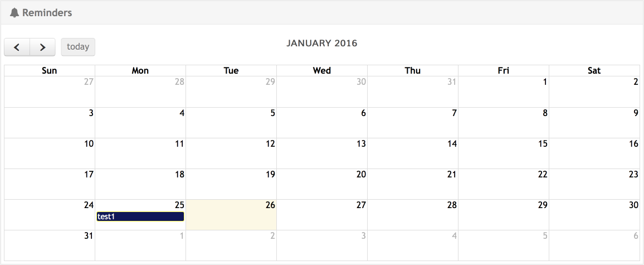Image resolution: width=644 pixels, height=265 pixels.
Task: Open the test1 reminder event
Action: (140, 216)
